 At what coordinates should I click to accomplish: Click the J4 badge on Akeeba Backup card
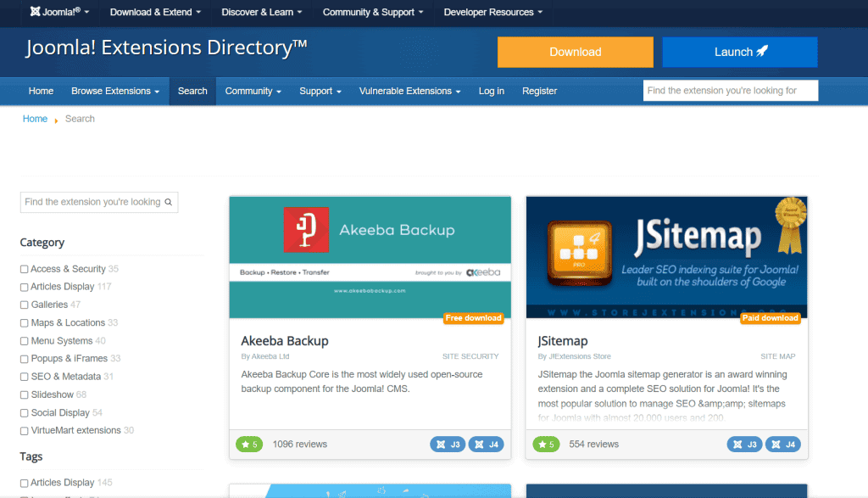[x=487, y=445]
